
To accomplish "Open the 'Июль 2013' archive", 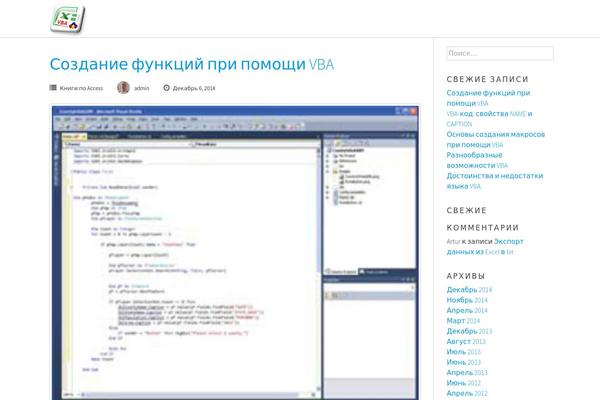I will (x=463, y=352).
